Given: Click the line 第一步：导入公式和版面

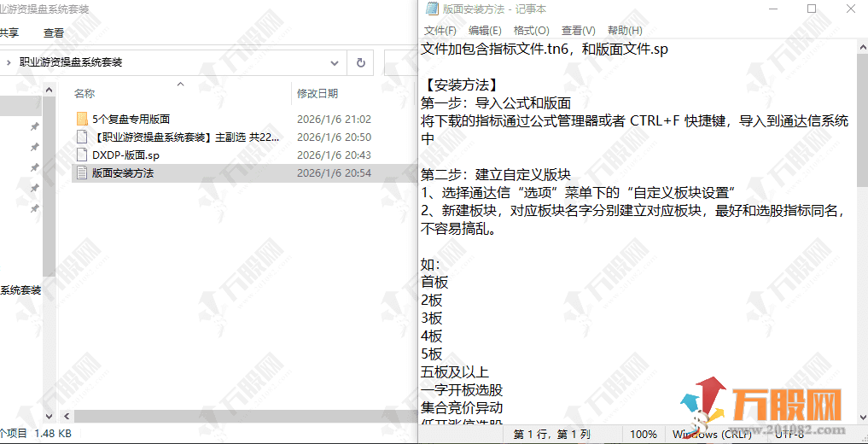Looking at the screenshot, I should point(496,103).
